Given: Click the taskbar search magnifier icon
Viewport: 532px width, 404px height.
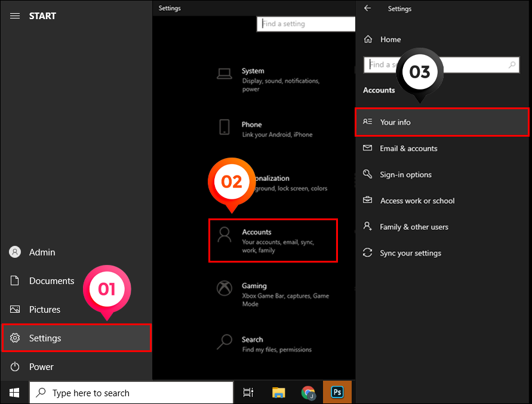Looking at the screenshot, I should pyautogui.click(x=41, y=393).
